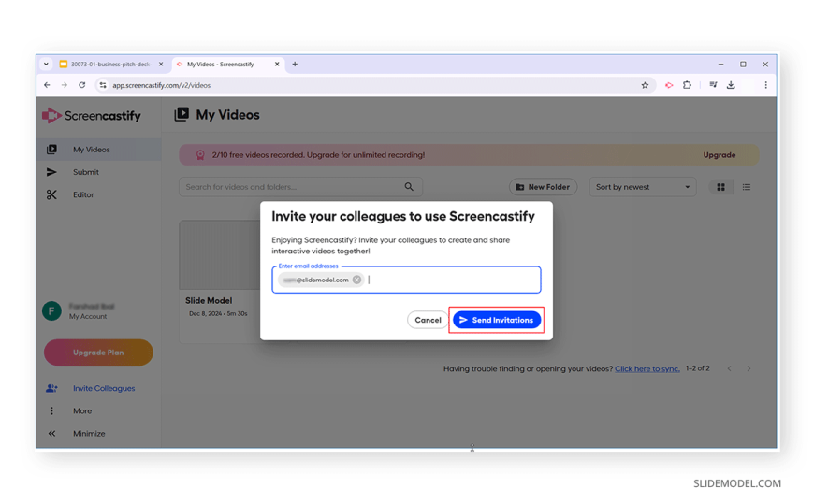Open the Screencastify extension icon

pos(669,85)
